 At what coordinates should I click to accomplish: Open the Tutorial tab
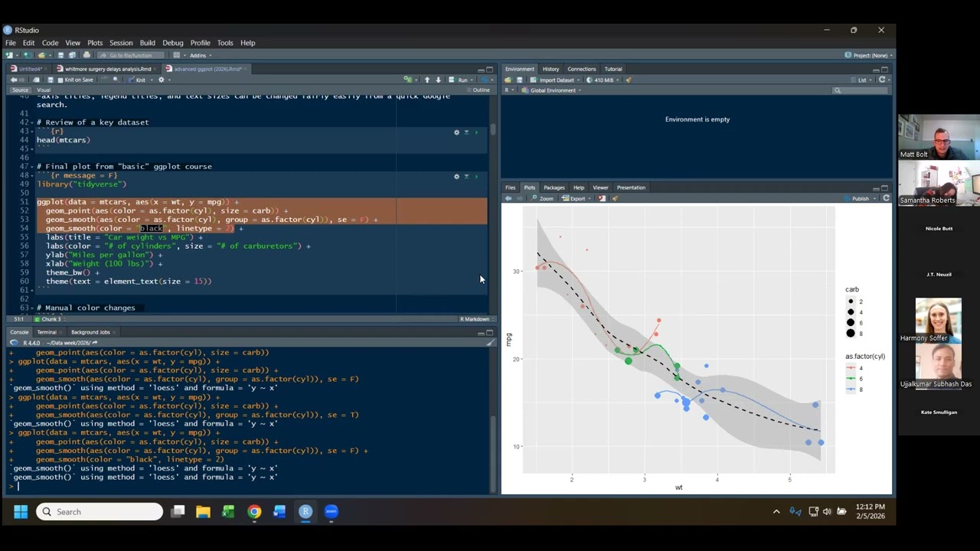click(x=613, y=69)
